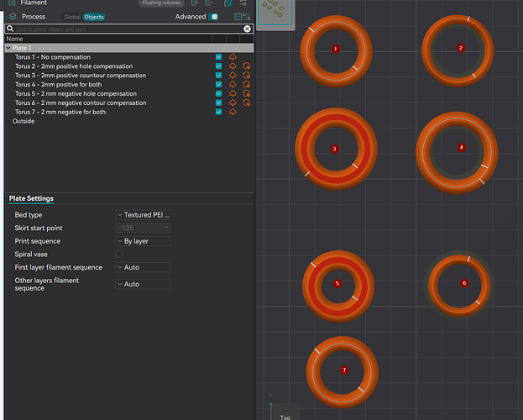Viewport: 523px width, 420px height.
Task: Open modified settings icon for Torus 4
Action: (247, 85)
